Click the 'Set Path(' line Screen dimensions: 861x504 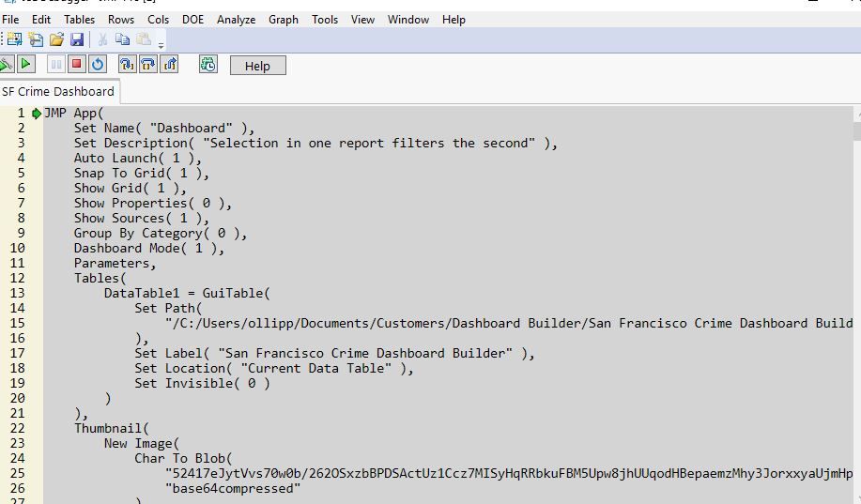click(169, 308)
